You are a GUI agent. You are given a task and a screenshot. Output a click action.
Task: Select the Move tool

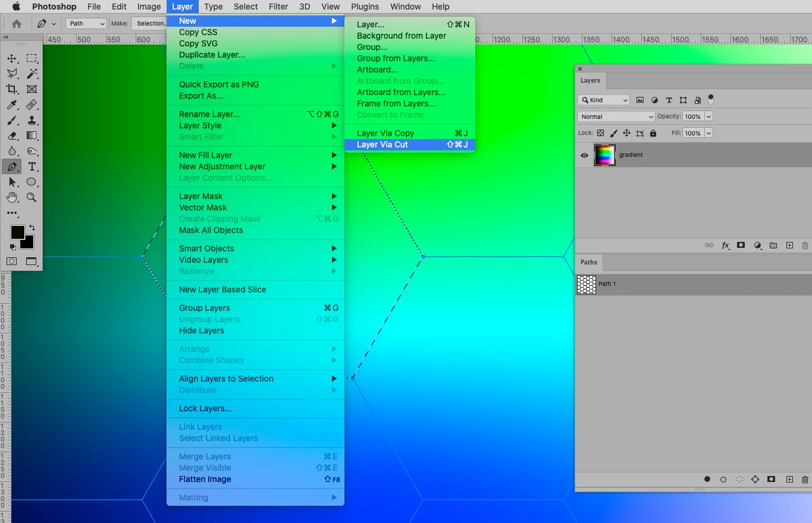12,58
